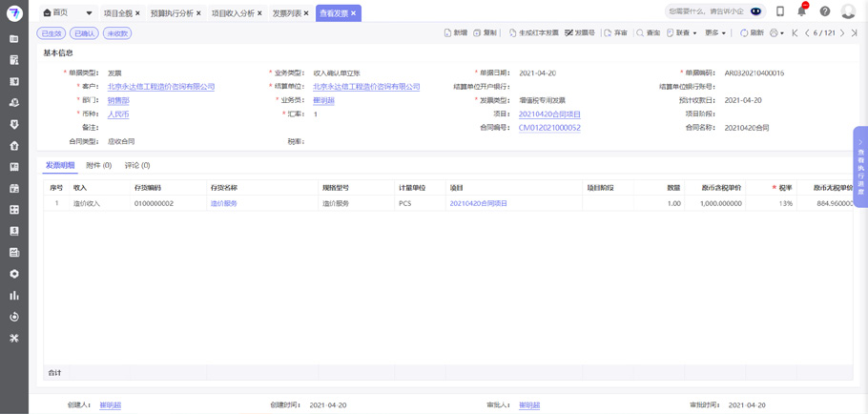Open the notification bell icon
868x414 pixels.
pos(802,11)
